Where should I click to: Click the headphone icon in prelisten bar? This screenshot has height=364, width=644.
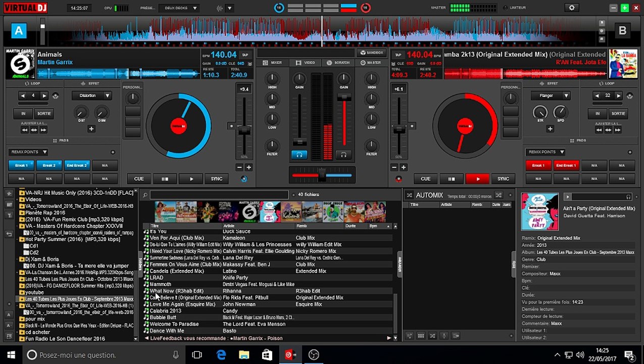[628, 197]
